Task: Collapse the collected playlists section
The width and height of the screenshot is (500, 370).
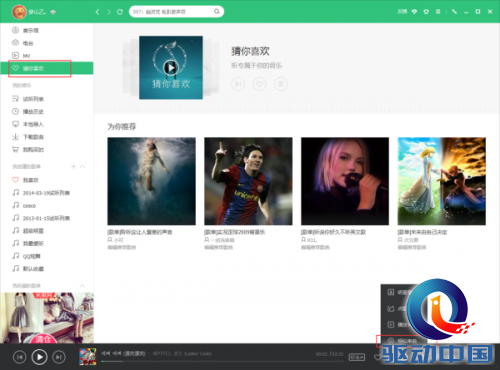Action: tap(82, 286)
